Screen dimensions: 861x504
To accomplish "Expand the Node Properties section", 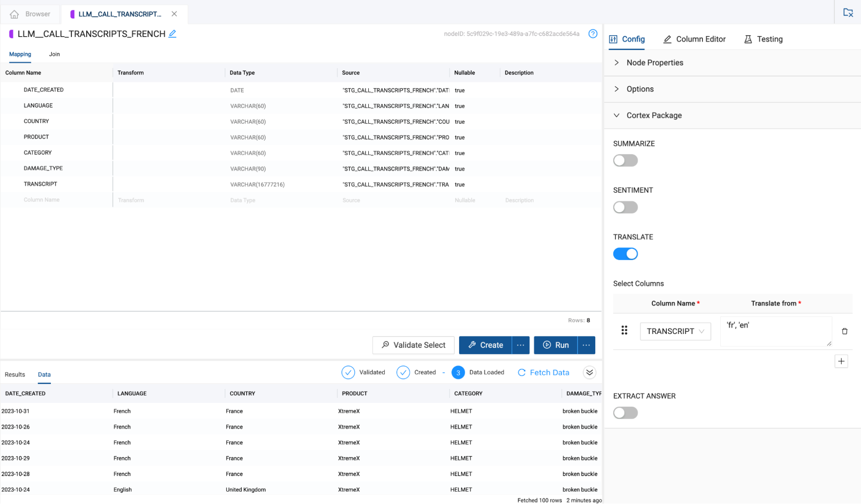I will pyautogui.click(x=655, y=63).
